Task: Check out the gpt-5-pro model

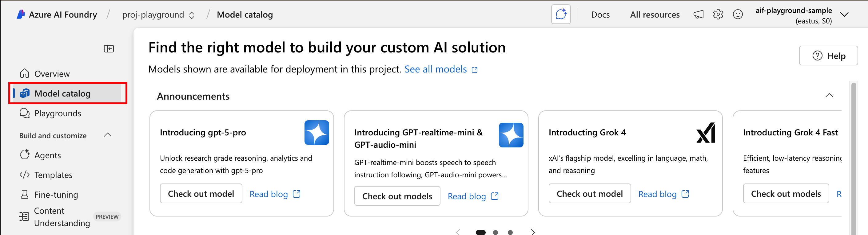Action: (201, 193)
